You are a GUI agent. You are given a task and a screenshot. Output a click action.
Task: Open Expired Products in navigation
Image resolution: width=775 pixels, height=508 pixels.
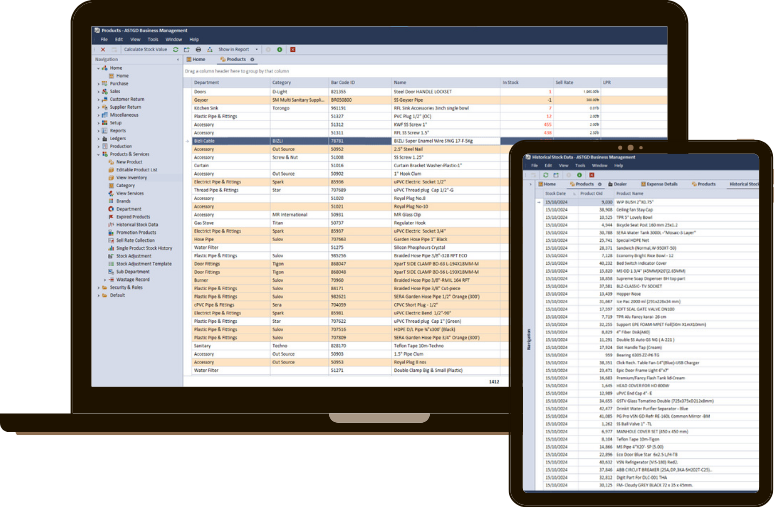133,217
